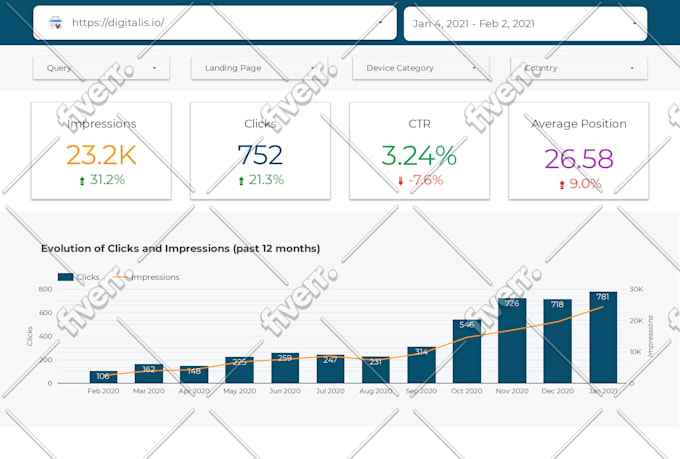Image resolution: width=680 pixels, height=459 pixels.
Task: Click the Average Position 26.58 value
Action: tap(579, 159)
